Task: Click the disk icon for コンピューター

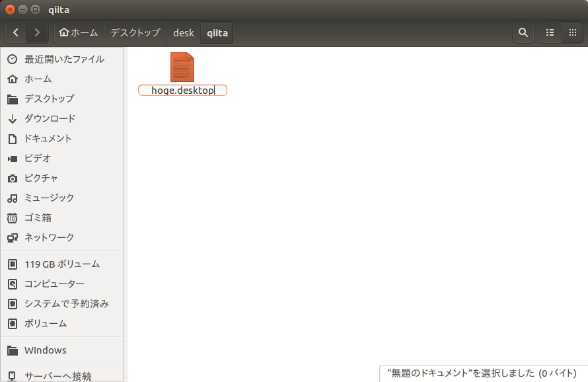Action: tap(13, 284)
